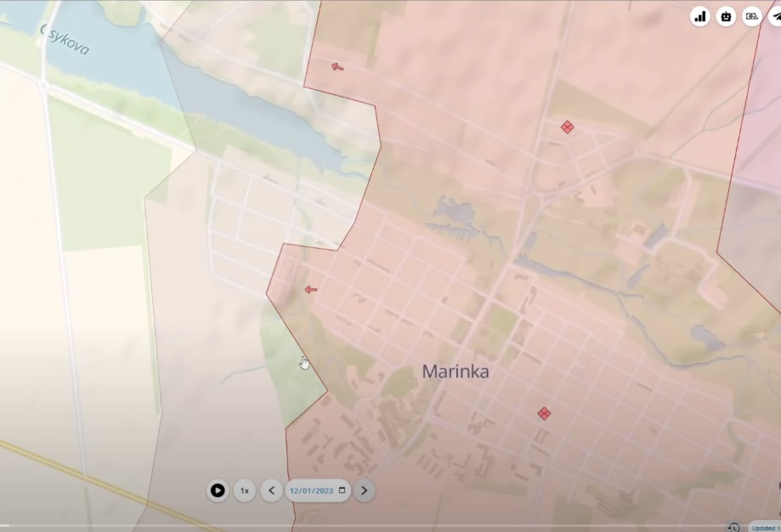This screenshot has height=532, width=781.
Task: Click the Telegram paper-plane icon
Action: pyautogui.click(x=775, y=16)
